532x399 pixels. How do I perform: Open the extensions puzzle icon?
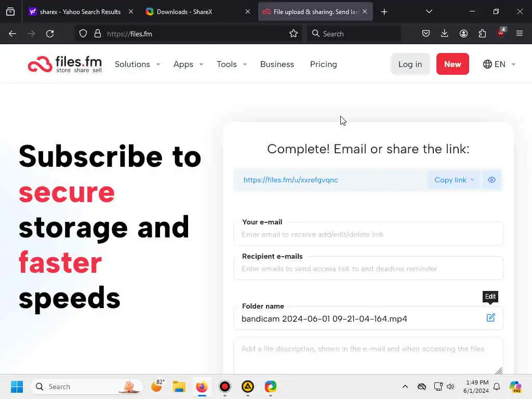pos(482,34)
